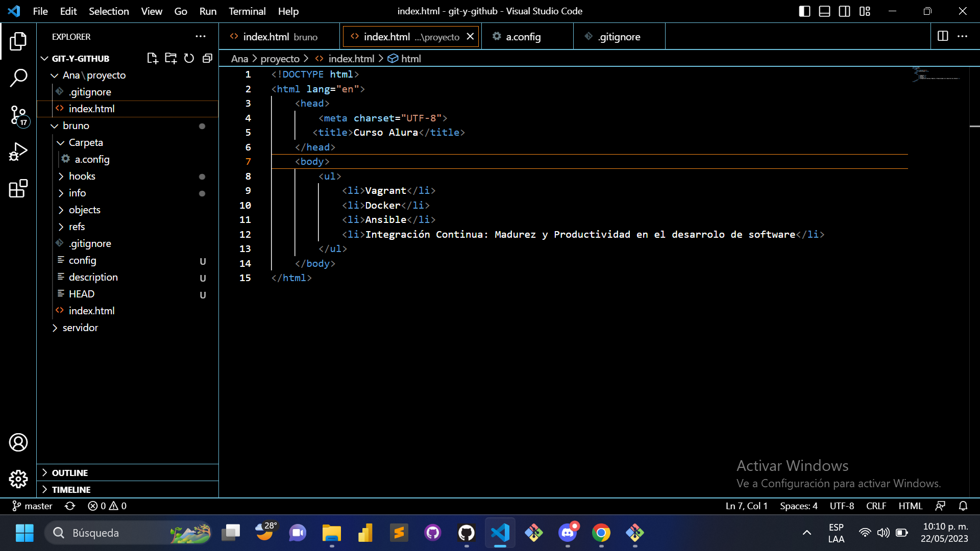Click the New File icon in explorer
Viewport: 980px width, 551px height.
(x=152, y=58)
